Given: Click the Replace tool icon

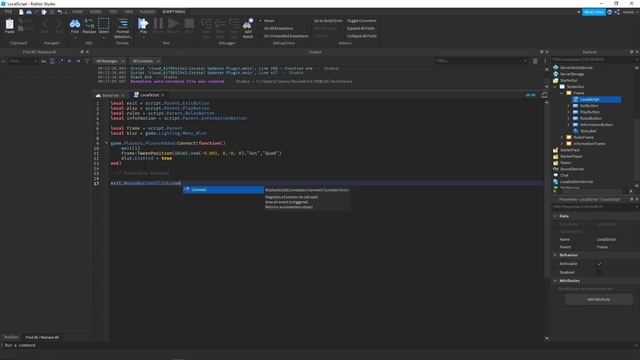Looking at the screenshot, I should [x=89, y=24].
